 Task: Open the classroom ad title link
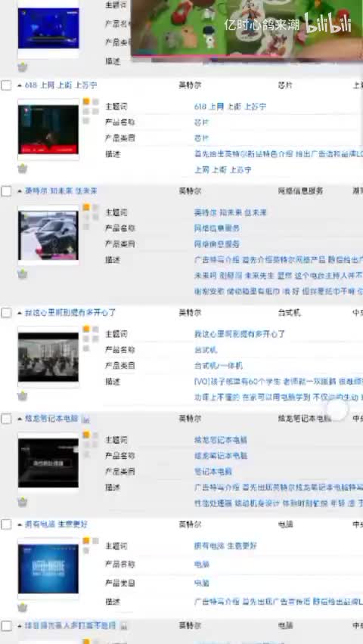click(x=70, y=313)
